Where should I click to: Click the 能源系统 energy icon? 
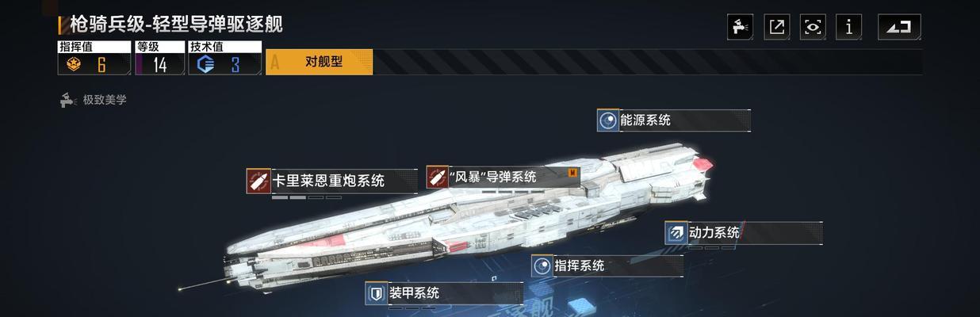click(608, 120)
